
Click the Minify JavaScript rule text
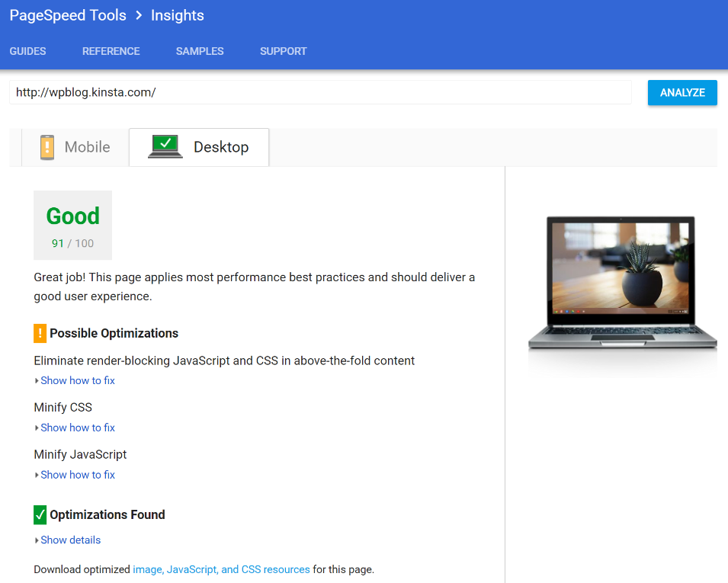80,454
